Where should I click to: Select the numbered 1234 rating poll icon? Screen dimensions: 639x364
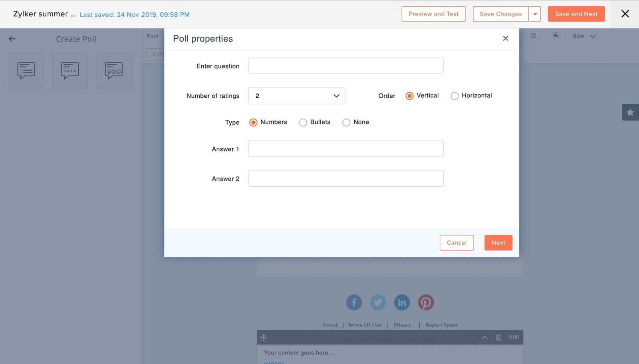click(x=70, y=71)
